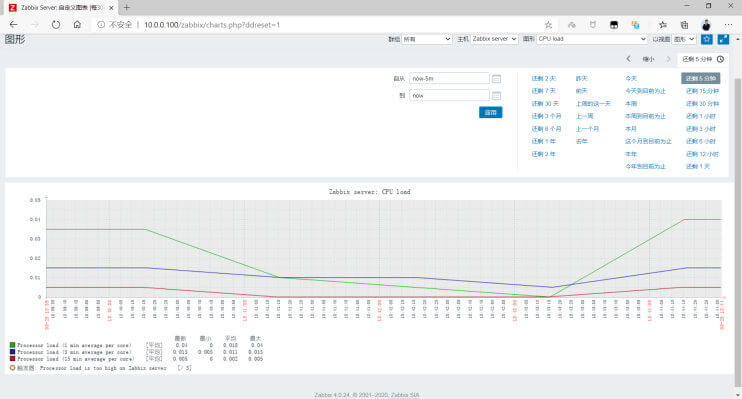The width and height of the screenshot is (742, 399).
Task: Select the last 3 months preset
Action: coord(546,116)
